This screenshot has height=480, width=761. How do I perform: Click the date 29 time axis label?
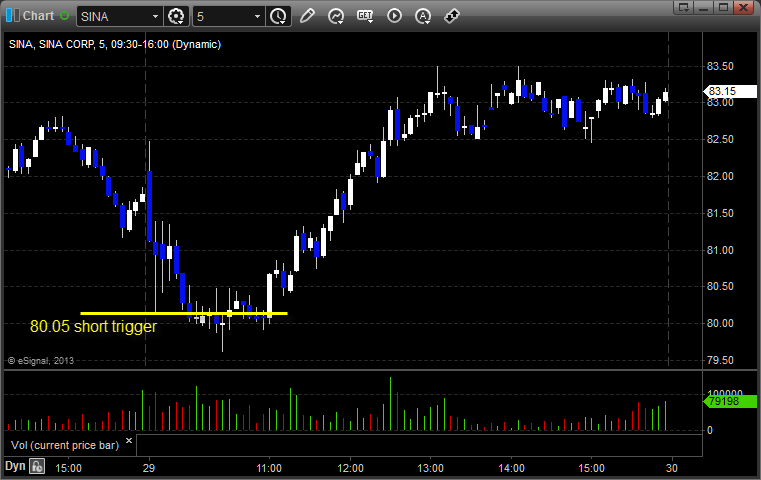[x=149, y=468]
